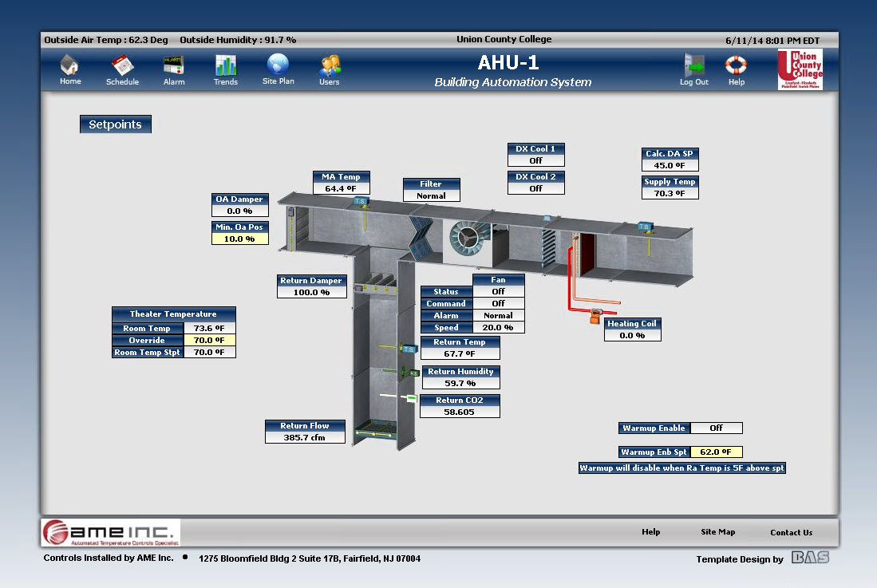Open the Site Plan globe icon
Viewport: 877px width, 588px height.
[x=278, y=65]
